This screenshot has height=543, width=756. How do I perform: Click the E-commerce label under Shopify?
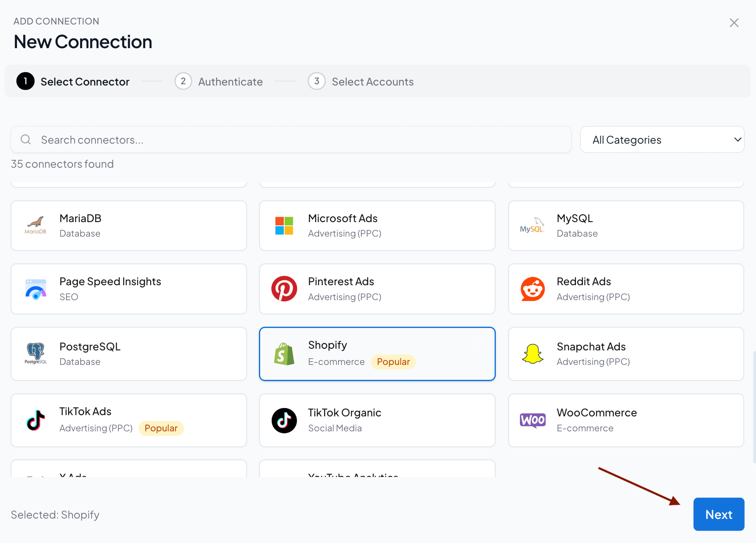click(336, 362)
